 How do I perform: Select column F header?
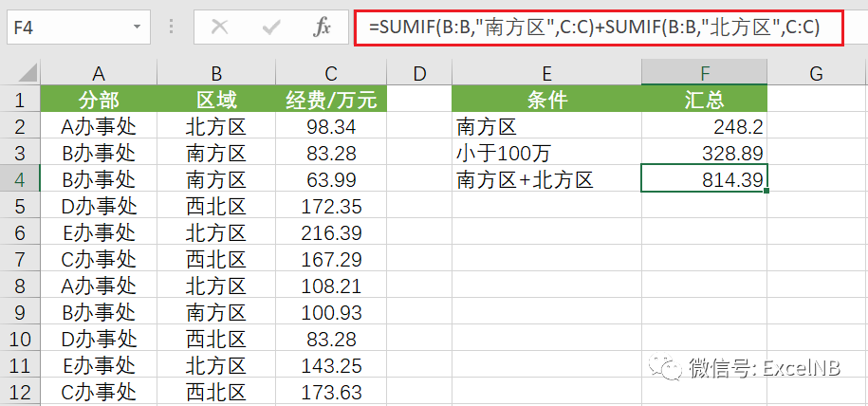point(704,72)
